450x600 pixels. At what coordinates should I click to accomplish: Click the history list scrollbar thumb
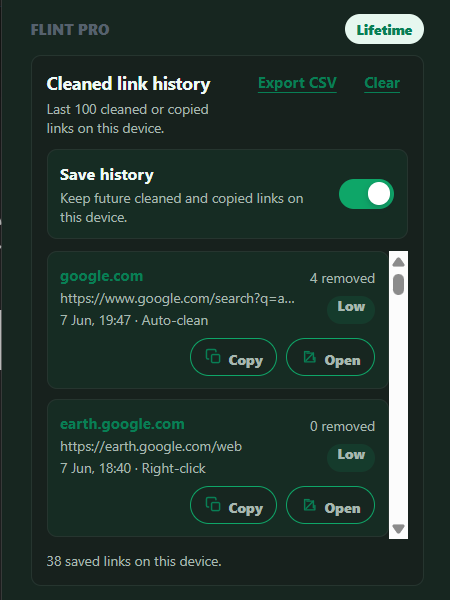coord(398,284)
